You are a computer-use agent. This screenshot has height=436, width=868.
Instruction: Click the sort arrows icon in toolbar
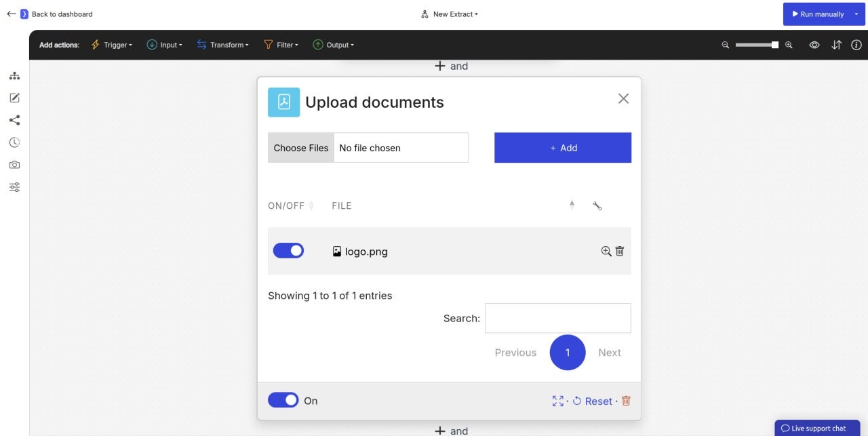pos(837,44)
